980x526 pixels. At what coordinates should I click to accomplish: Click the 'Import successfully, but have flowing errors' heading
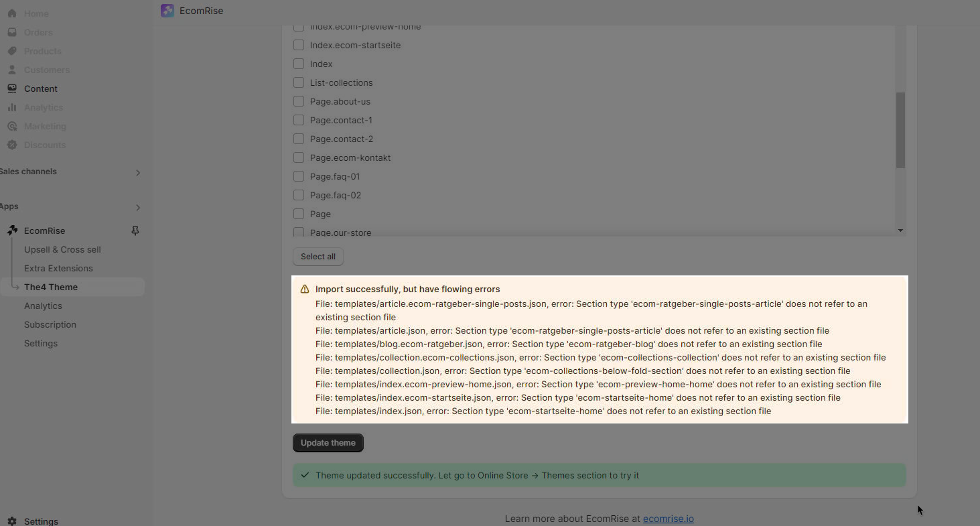point(408,289)
